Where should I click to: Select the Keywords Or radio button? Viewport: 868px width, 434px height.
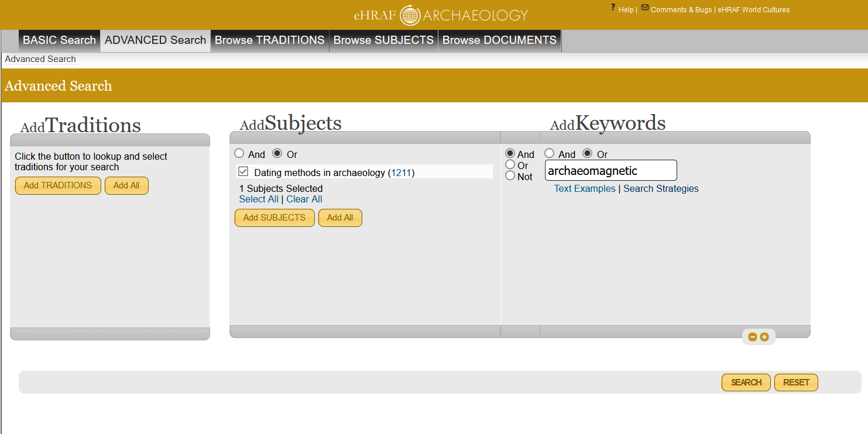tap(588, 153)
